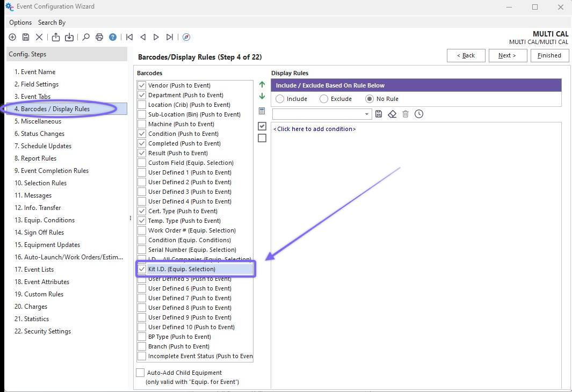The width and height of the screenshot is (572, 392).
Task: Open the Options menu
Action: (20, 23)
